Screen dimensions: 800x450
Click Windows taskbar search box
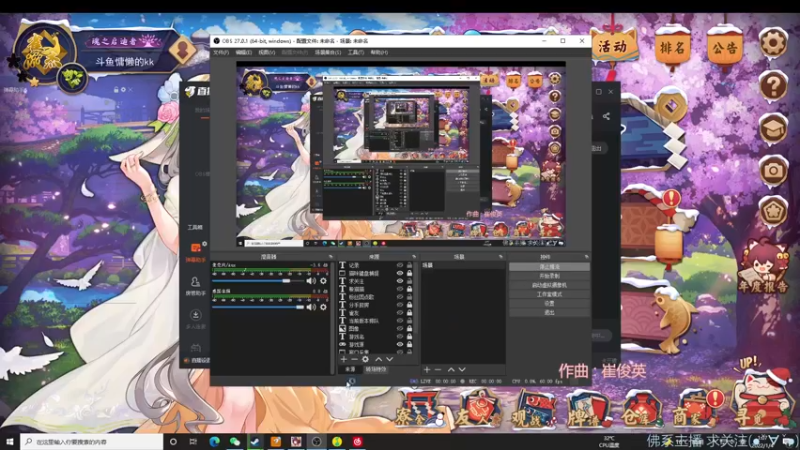click(x=92, y=442)
